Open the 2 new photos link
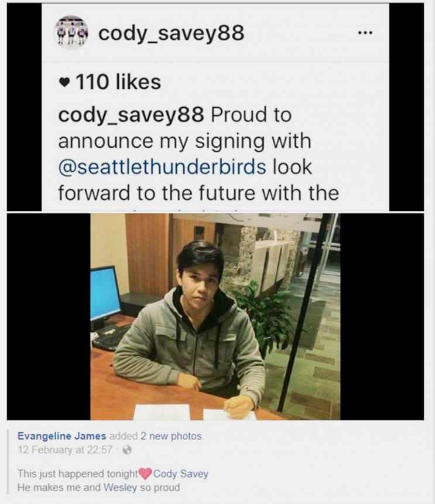This screenshot has height=504, width=435. click(x=172, y=436)
